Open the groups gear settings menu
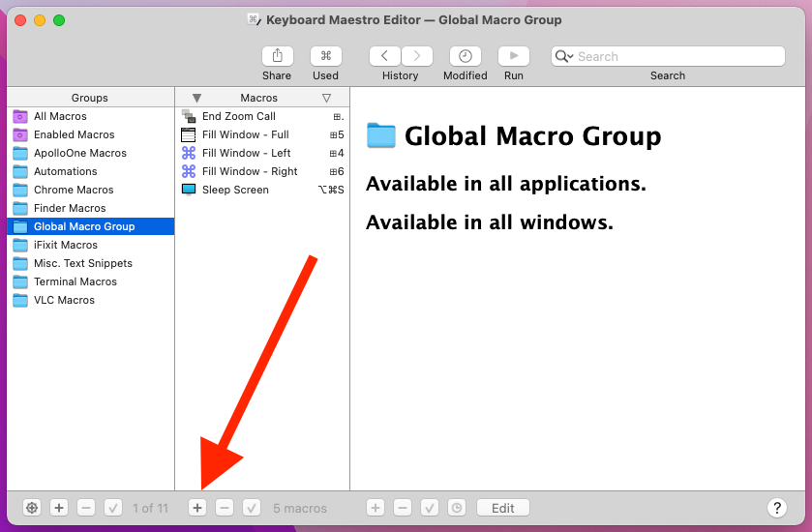The height and width of the screenshot is (532, 812). click(32, 508)
